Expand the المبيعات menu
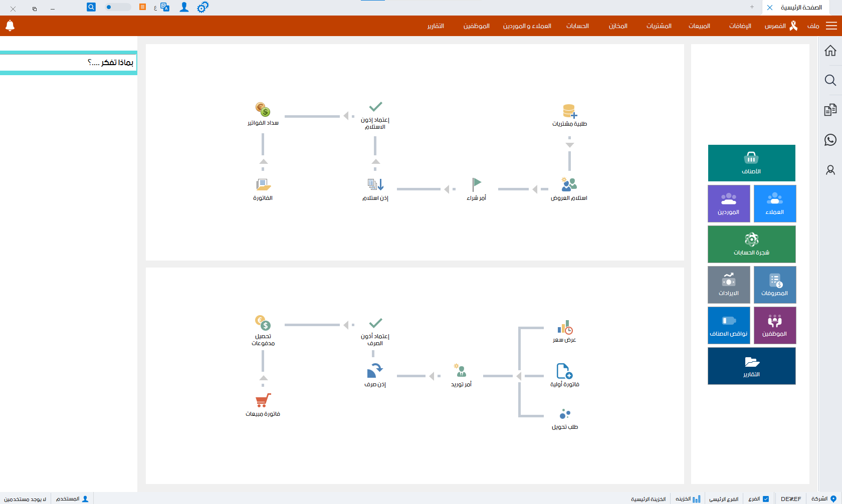The height and width of the screenshot is (504, 842). (x=699, y=26)
